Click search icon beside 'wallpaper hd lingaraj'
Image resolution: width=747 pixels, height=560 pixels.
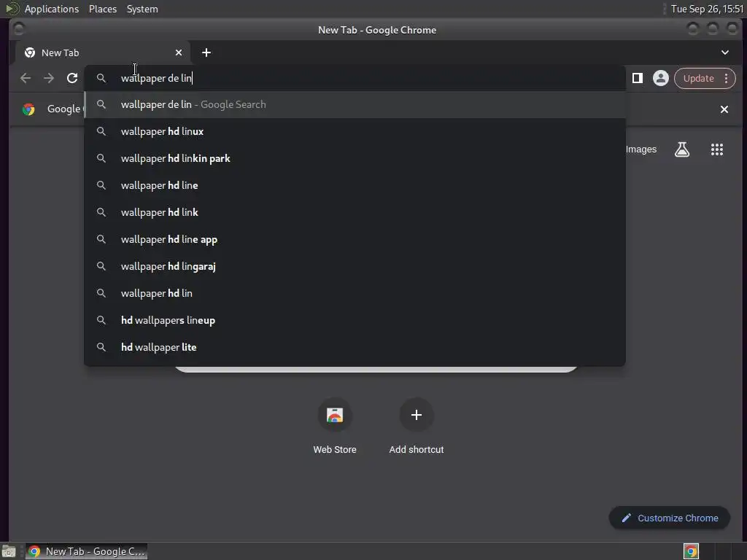tap(101, 266)
